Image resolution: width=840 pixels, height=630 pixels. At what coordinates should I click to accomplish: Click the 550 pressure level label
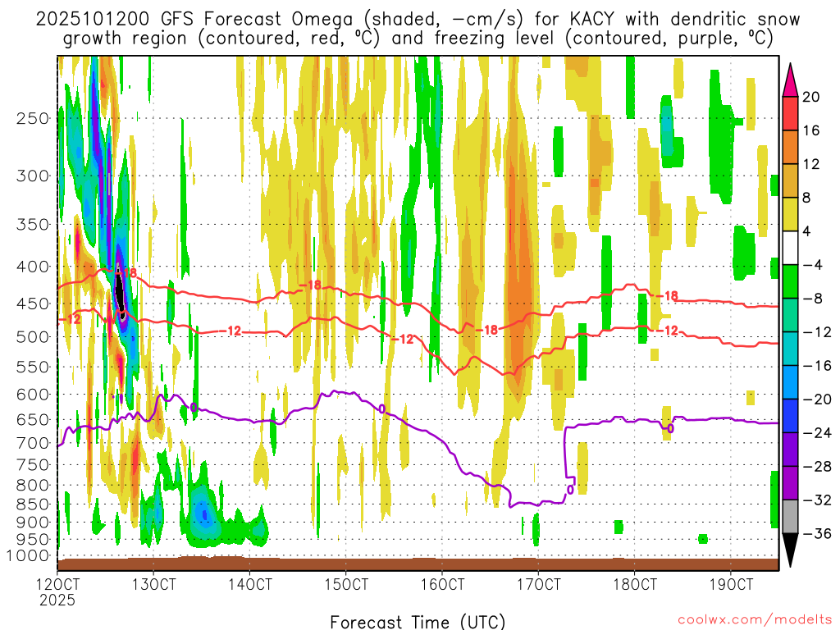[33, 367]
